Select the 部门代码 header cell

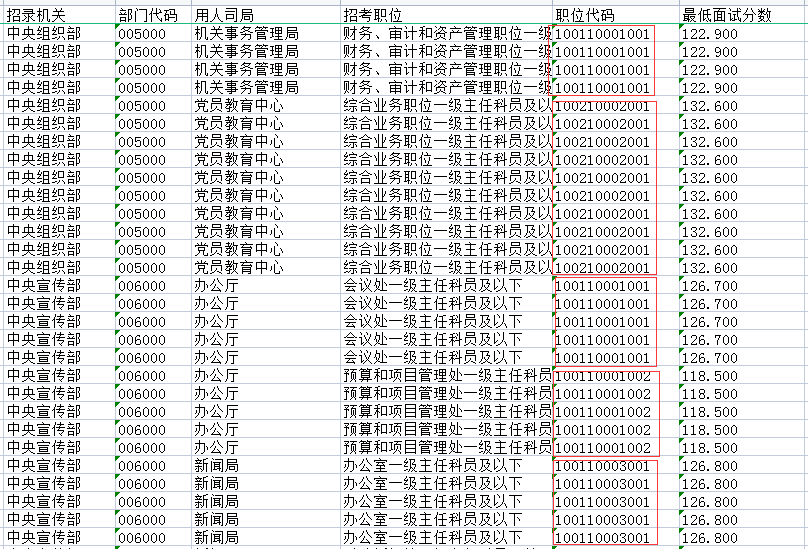[153, 15]
